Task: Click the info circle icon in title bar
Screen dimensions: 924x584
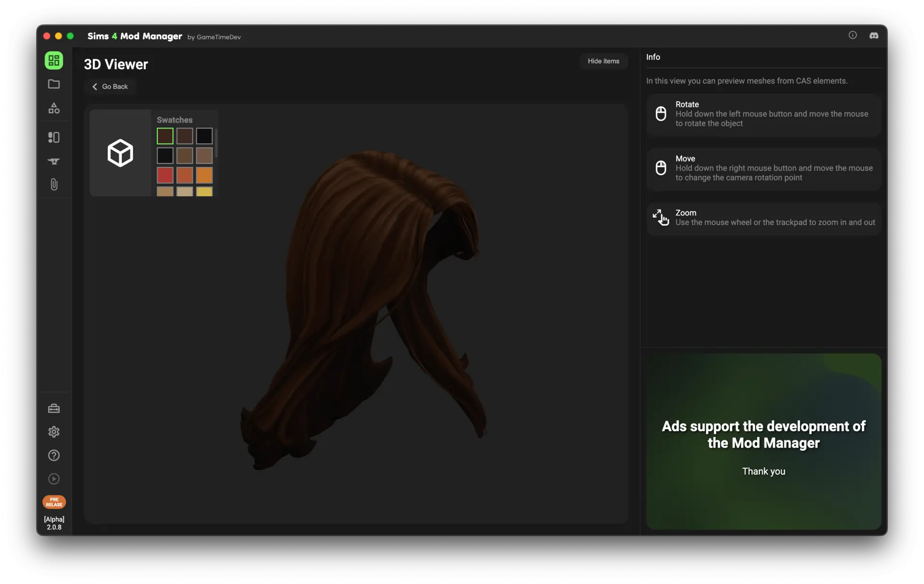Action: pyautogui.click(x=853, y=35)
